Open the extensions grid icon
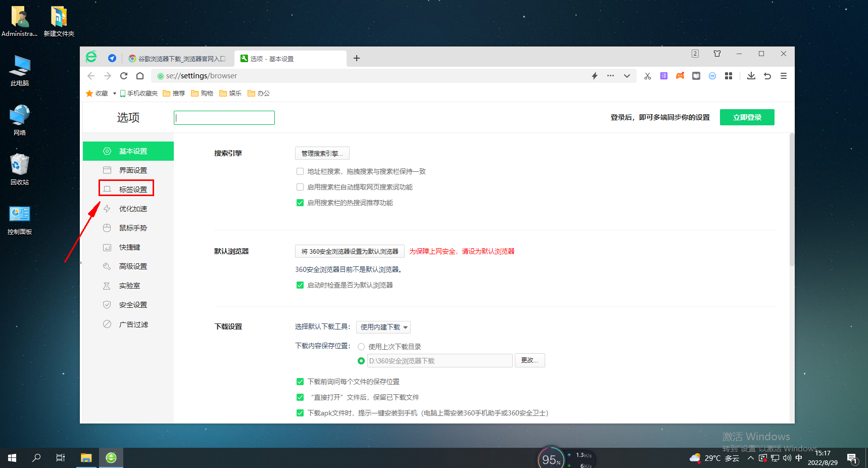 click(729, 76)
